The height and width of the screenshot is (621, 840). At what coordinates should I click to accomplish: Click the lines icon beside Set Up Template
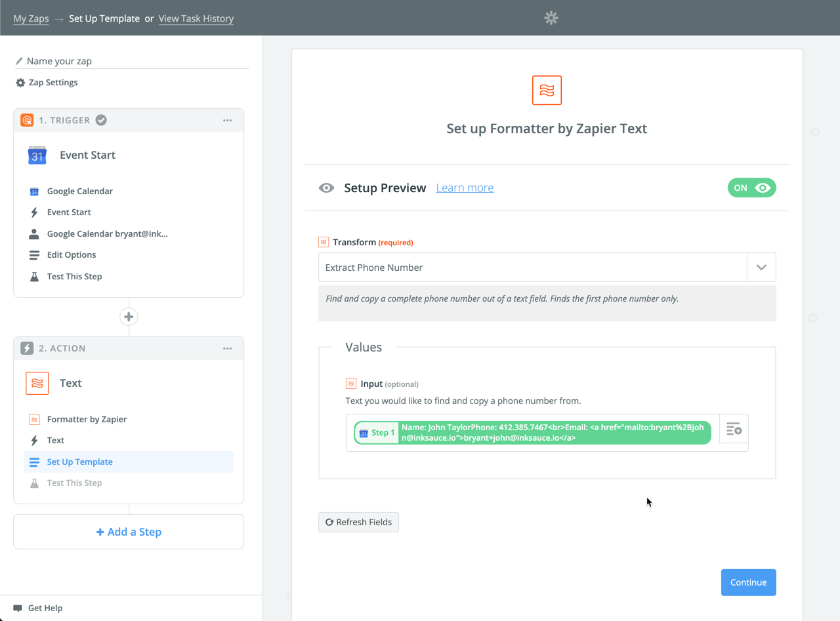click(34, 462)
